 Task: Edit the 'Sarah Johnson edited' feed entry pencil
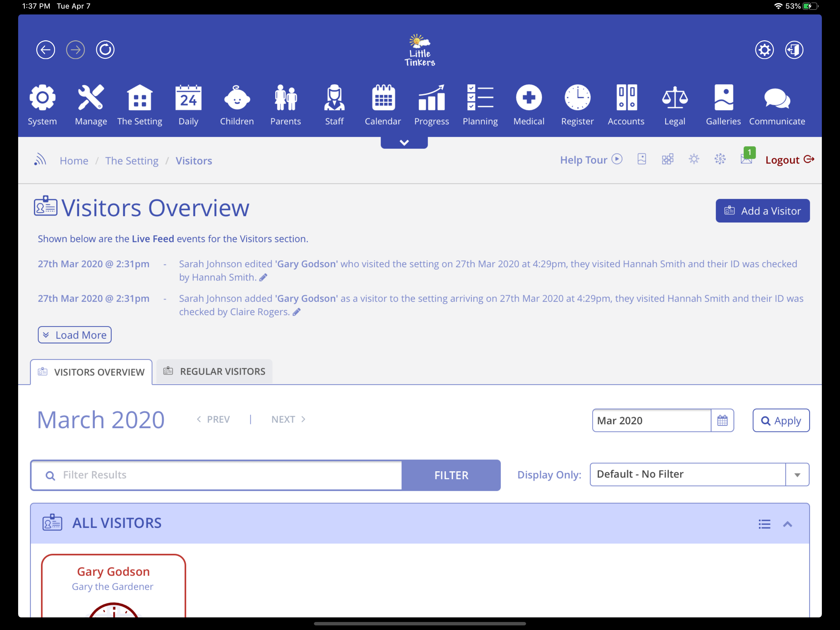(263, 278)
